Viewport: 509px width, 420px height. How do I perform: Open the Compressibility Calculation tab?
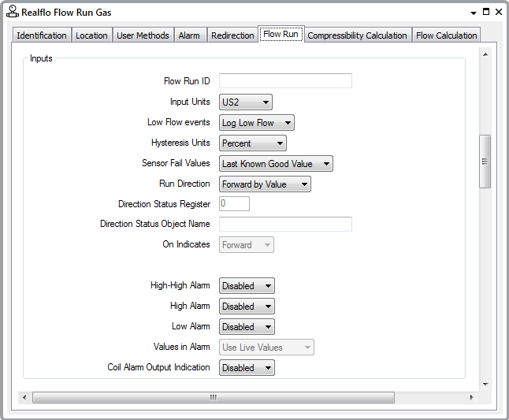coord(357,35)
